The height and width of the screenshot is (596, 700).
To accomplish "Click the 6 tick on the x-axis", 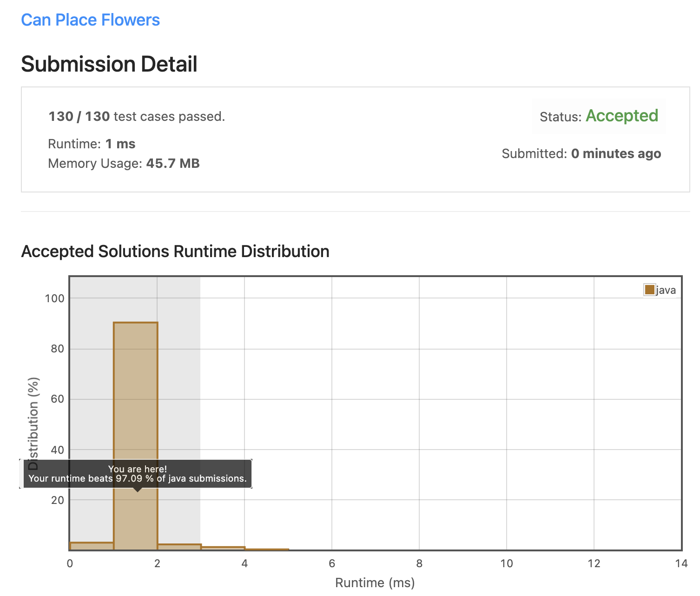I will coord(332,563).
